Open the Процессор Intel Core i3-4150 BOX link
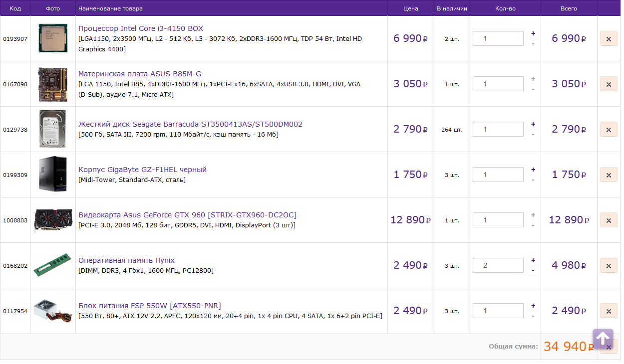The image size is (624, 364). 141,28
